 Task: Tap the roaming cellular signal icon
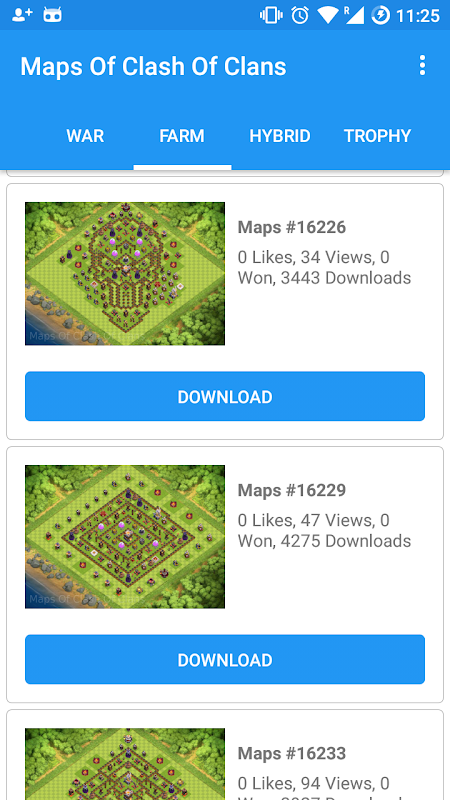pos(354,15)
